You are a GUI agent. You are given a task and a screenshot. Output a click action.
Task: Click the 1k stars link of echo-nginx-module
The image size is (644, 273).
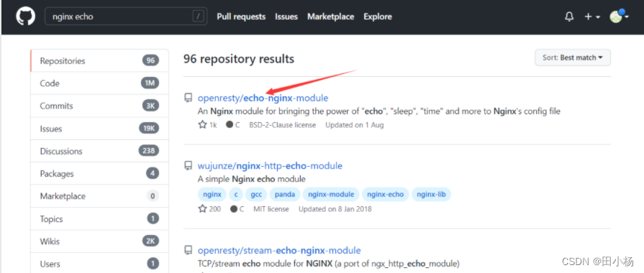tap(207, 124)
